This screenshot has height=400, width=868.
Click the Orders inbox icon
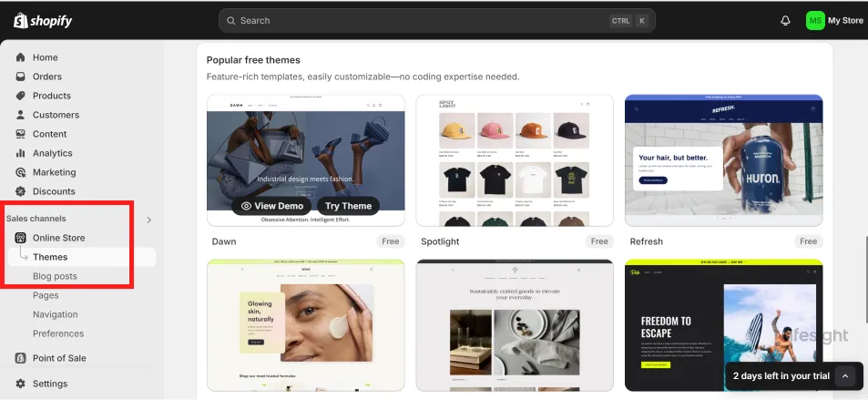click(x=20, y=77)
